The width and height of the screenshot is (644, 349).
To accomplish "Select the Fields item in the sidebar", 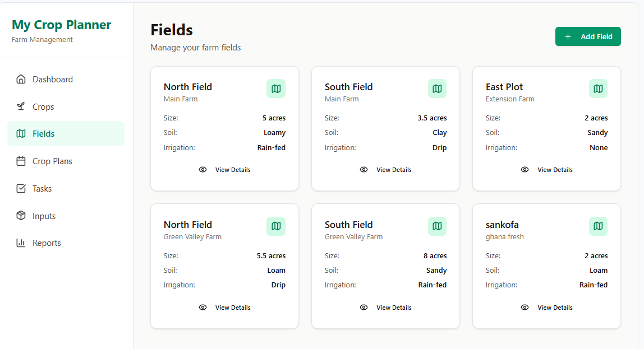I will [66, 134].
